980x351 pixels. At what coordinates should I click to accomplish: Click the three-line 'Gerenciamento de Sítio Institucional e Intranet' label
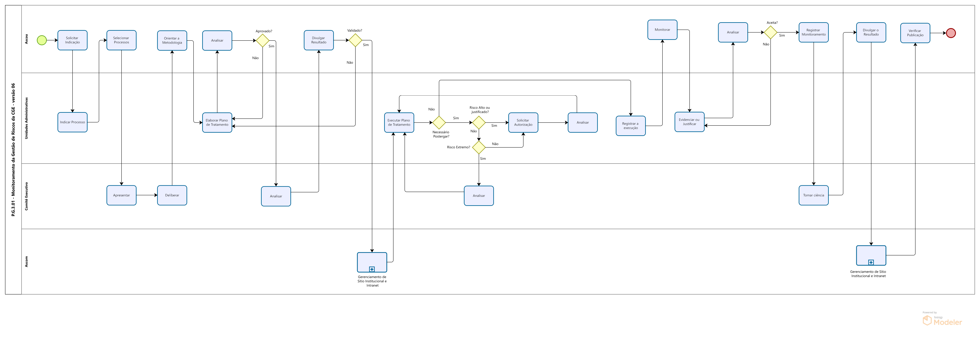(372, 281)
